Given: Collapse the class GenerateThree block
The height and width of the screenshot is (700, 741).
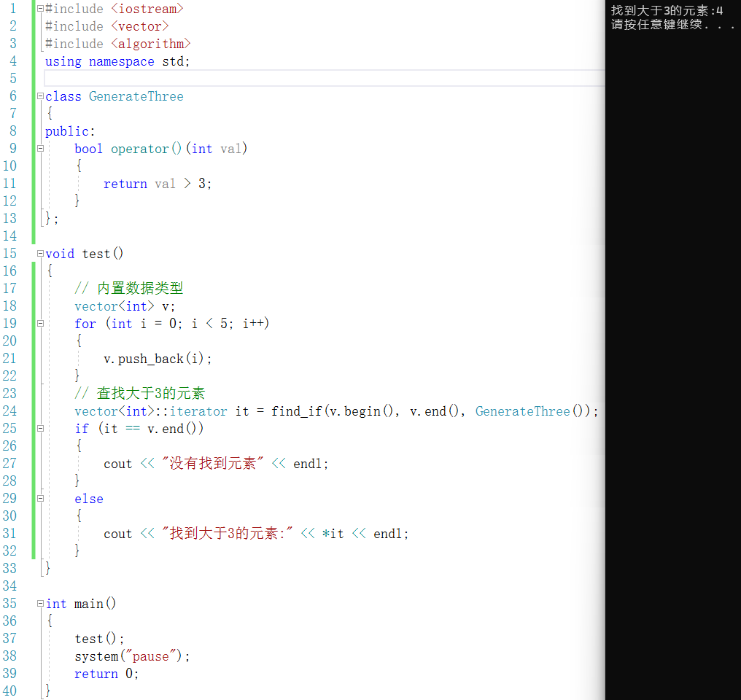Looking at the screenshot, I should click(x=41, y=96).
